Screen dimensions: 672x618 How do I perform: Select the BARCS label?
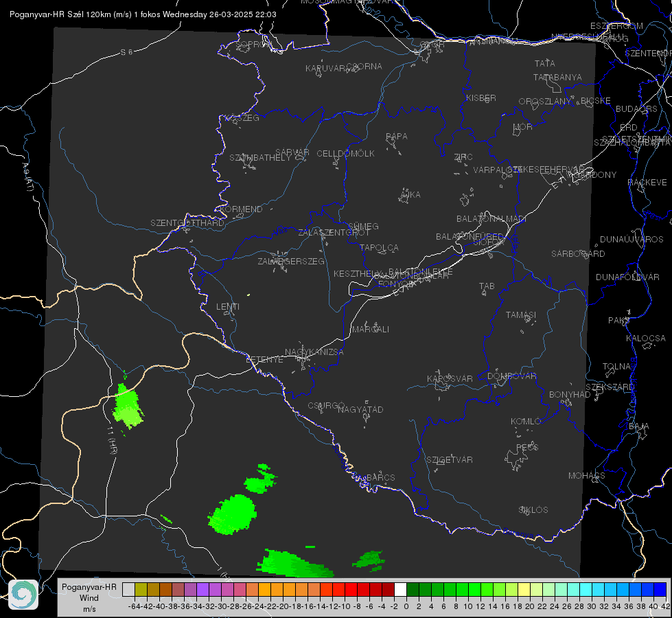tap(380, 478)
